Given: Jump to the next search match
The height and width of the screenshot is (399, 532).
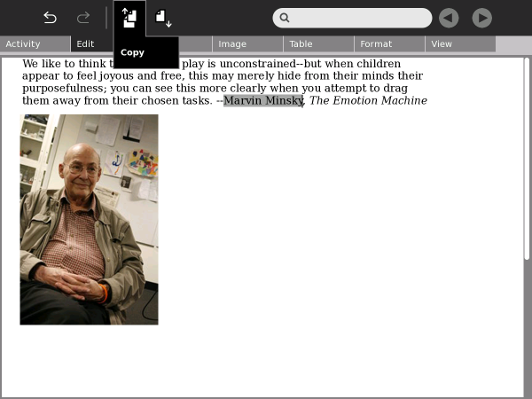Looking at the screenshot, I should click(x=481, y=18).
